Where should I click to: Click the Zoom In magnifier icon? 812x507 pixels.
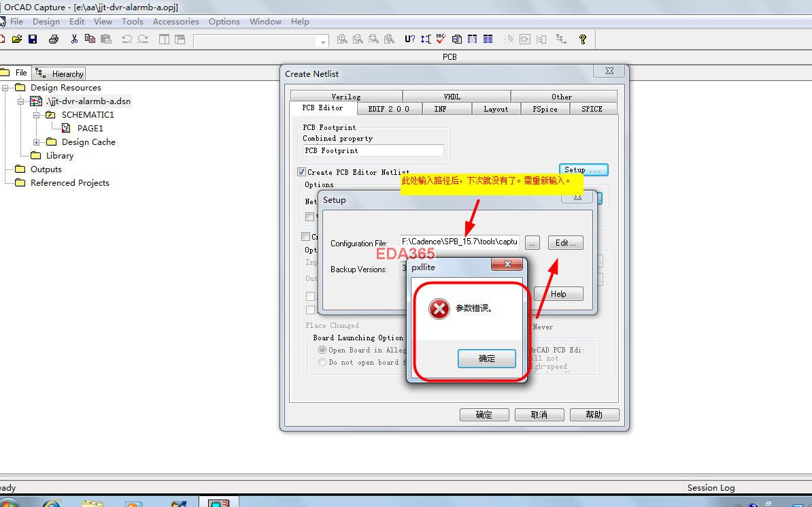342,39
